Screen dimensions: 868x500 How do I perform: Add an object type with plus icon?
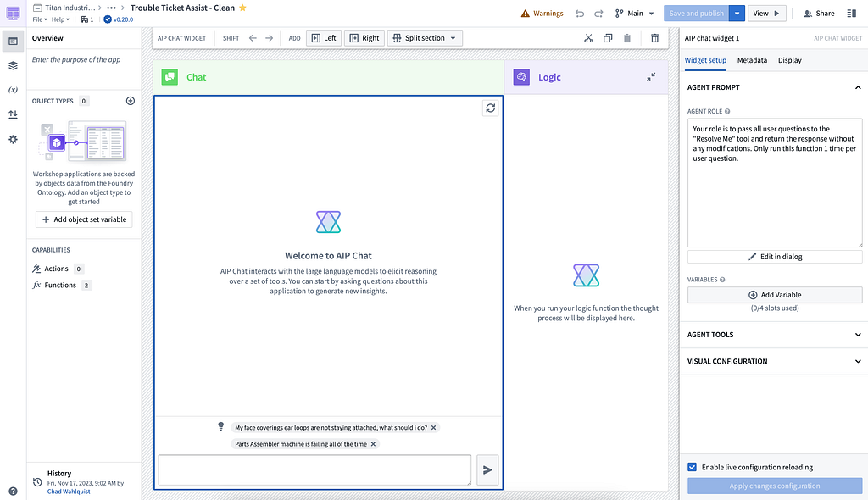coord(130,101)
